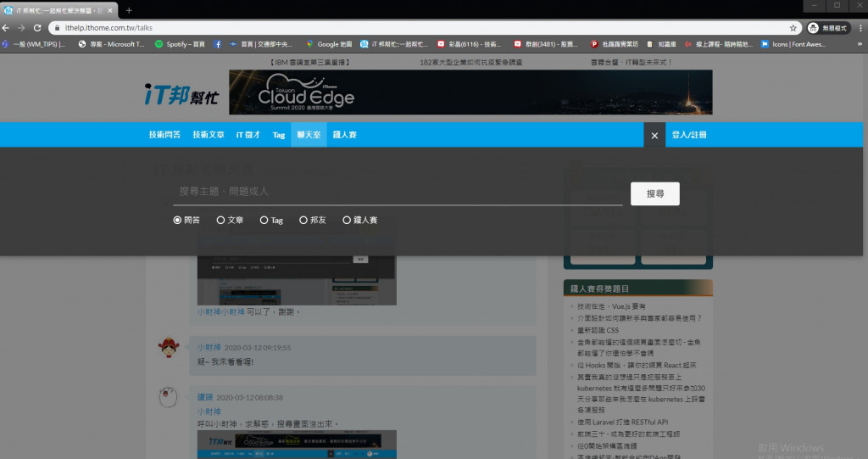Open the Spotify bookmark
Screen dimensions: 868x459
click(x=180, y=44)
